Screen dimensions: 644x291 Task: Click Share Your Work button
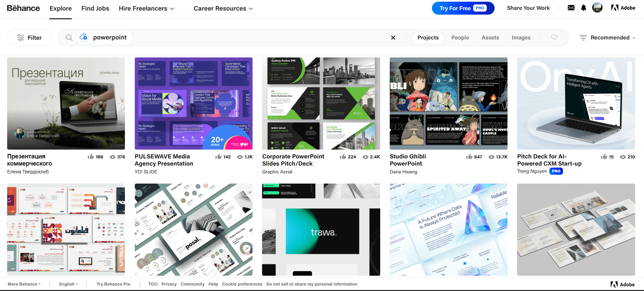pyautogui.click(x=528, y=8)
